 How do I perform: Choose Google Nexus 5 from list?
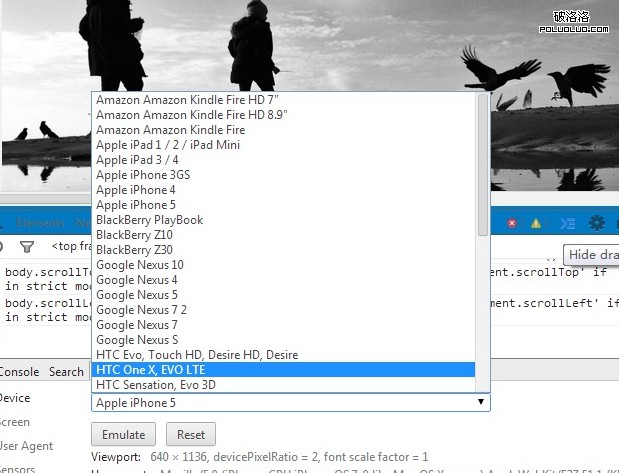pos(283,295)
